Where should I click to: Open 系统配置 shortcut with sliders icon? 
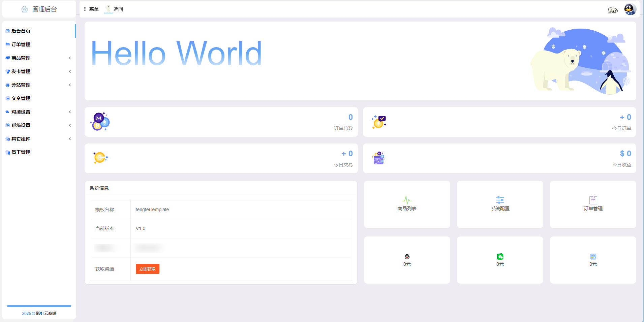click(500, 204)
